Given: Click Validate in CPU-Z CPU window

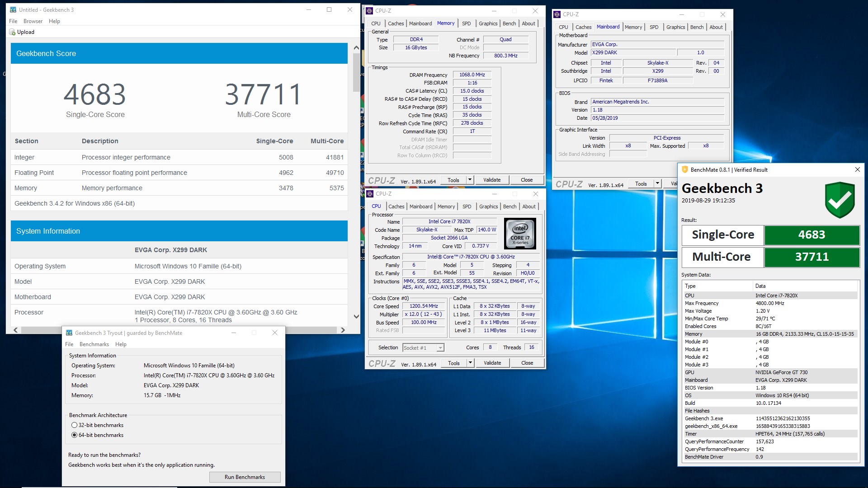Looking at the screenshot, I should (492, 363).
